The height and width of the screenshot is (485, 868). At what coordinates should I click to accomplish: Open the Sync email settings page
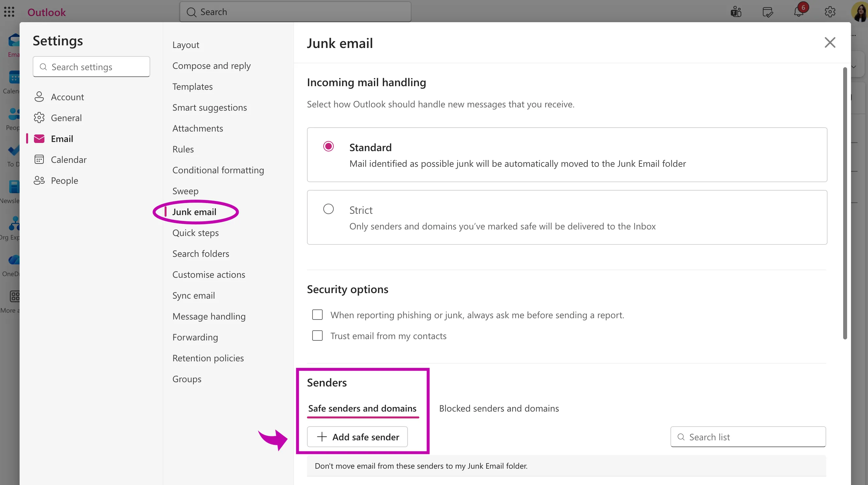193,295
